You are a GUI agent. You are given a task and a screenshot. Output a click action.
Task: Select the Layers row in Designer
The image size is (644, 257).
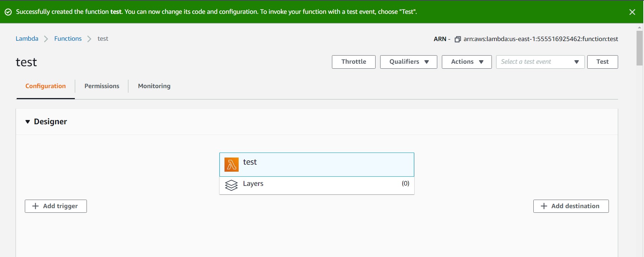point(317,185)
